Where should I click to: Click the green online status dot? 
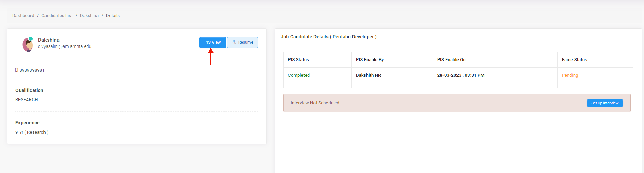[30, 39]
